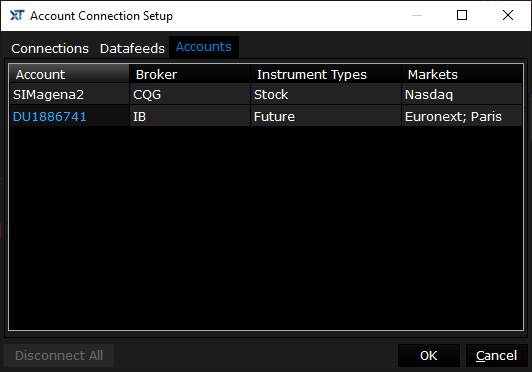Viewport: 532px width, 372px height.
Task: Click the Disconnect All button
Action: coord(59,355)
